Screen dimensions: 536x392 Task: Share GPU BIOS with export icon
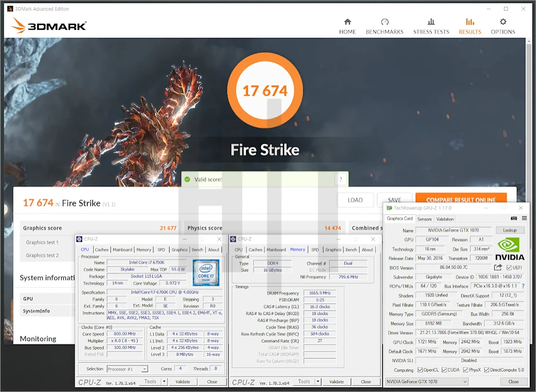point(498,267)
